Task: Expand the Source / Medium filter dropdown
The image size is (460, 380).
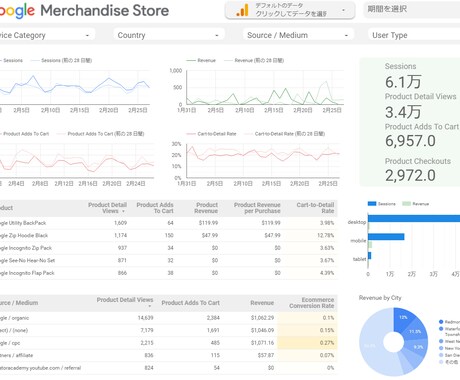Action: point(298,35)
